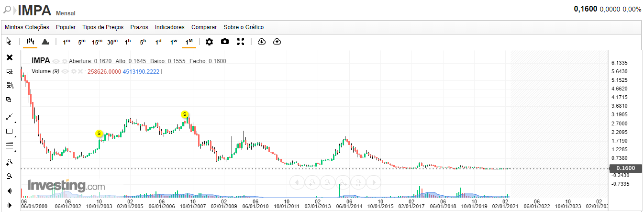The image size is (644, 212).
Task: Click the 6.1335 price axis label
Action: (619, 63)
